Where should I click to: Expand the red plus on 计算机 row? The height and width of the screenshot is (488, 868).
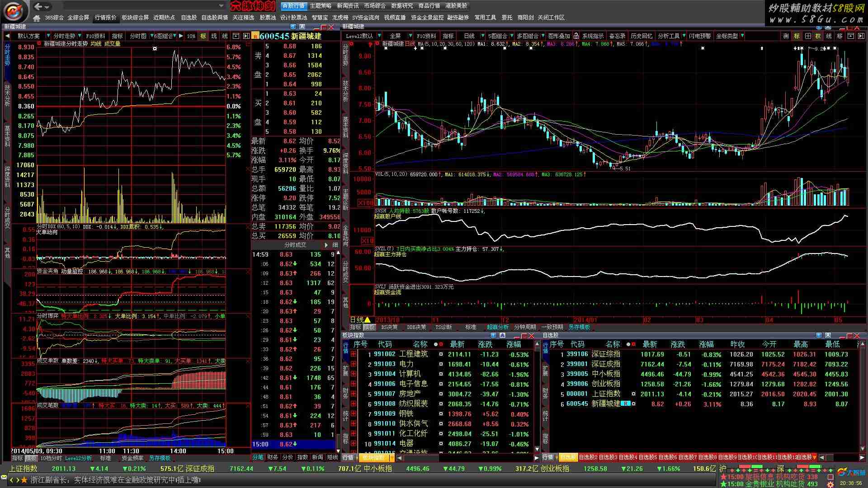pyautogui.click(x=354, y=374)
